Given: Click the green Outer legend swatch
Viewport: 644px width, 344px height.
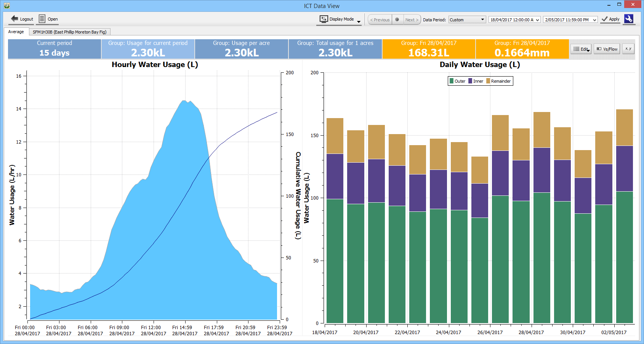Looking at the screenshot, I should pos(452,81).
